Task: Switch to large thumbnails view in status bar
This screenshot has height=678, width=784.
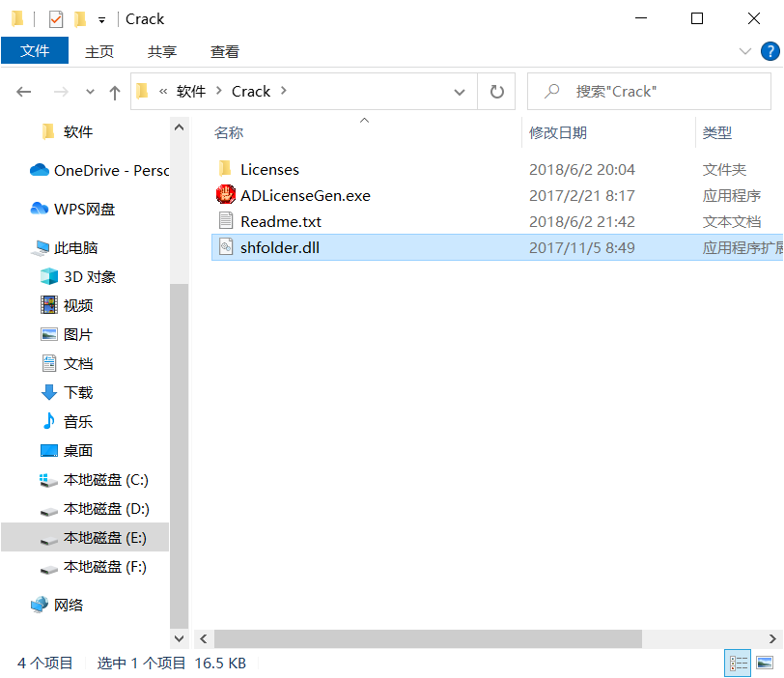Action: (x=767, y=664)
